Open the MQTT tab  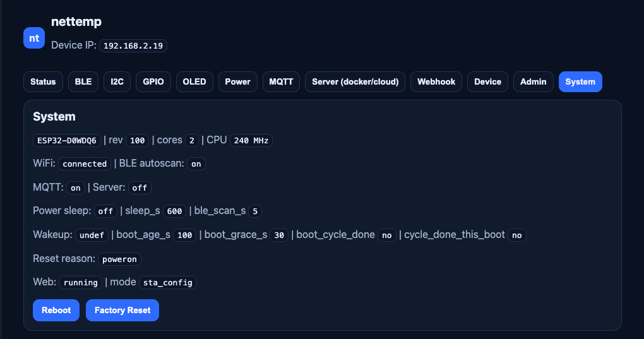[281, 82]
